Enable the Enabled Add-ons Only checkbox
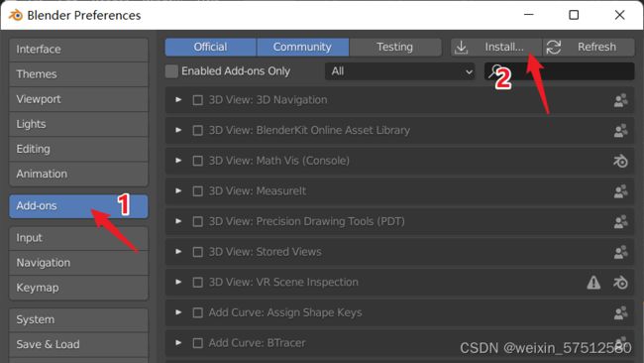This screenshot has height=363, width=644. click(x=171, y=71)
